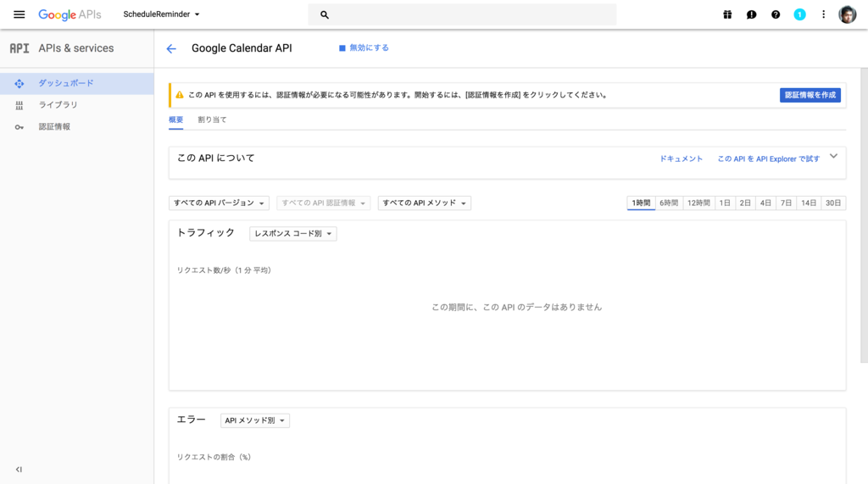The height and width of the screenshot is (484, 868).
Task: Select the 14日 time range
Action: 809,203
